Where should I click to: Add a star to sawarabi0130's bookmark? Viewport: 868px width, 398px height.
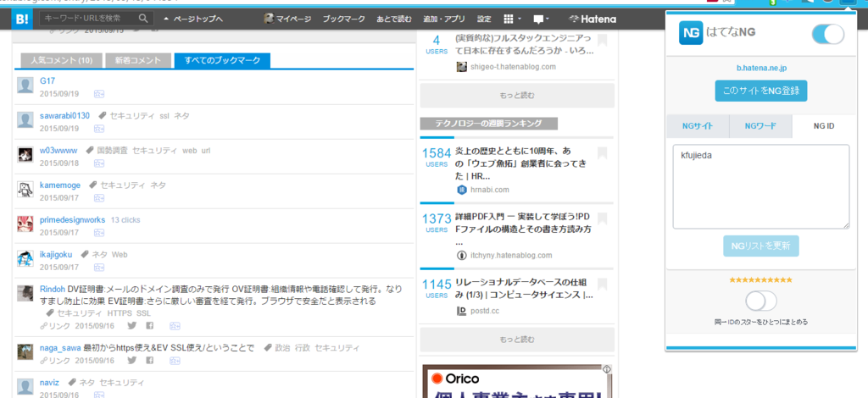coord(99,129)
